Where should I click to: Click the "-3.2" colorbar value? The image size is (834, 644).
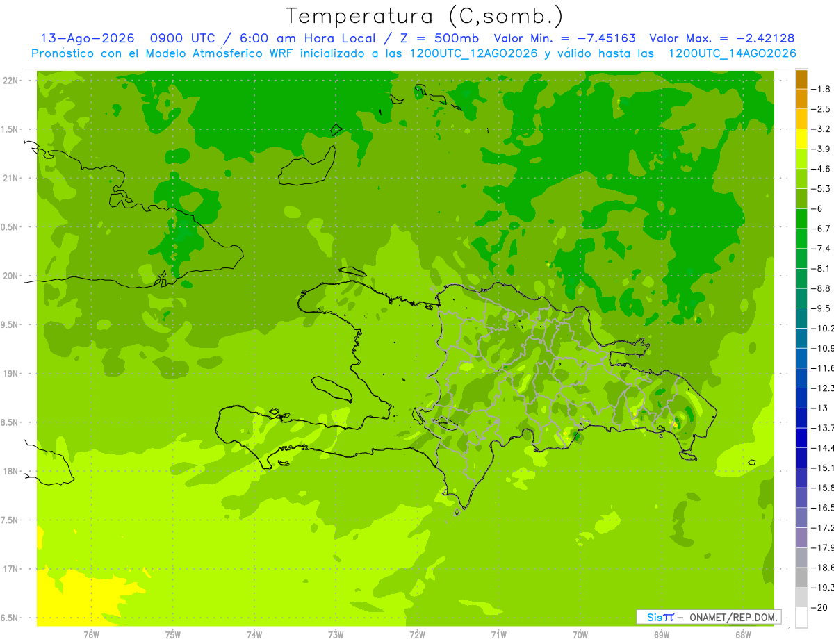tap(822, 129)
